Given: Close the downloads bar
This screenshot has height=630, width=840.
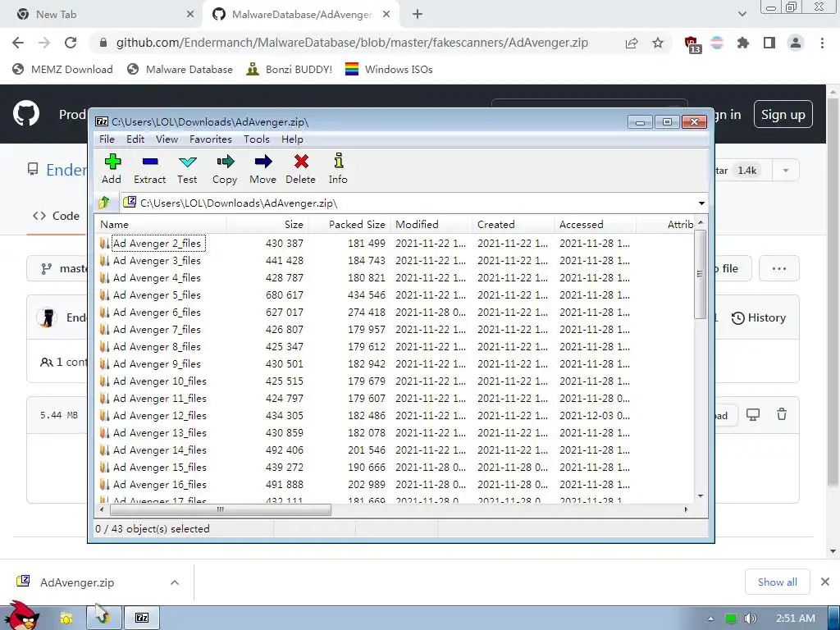Looking at the screenshot, I should (825, 582).
